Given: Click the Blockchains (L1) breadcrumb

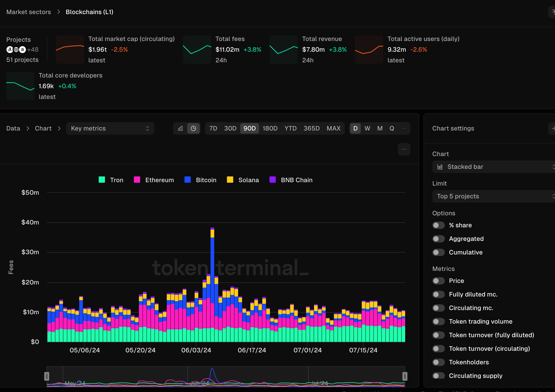Looking at the screenshot, I should tap(90, 12).
